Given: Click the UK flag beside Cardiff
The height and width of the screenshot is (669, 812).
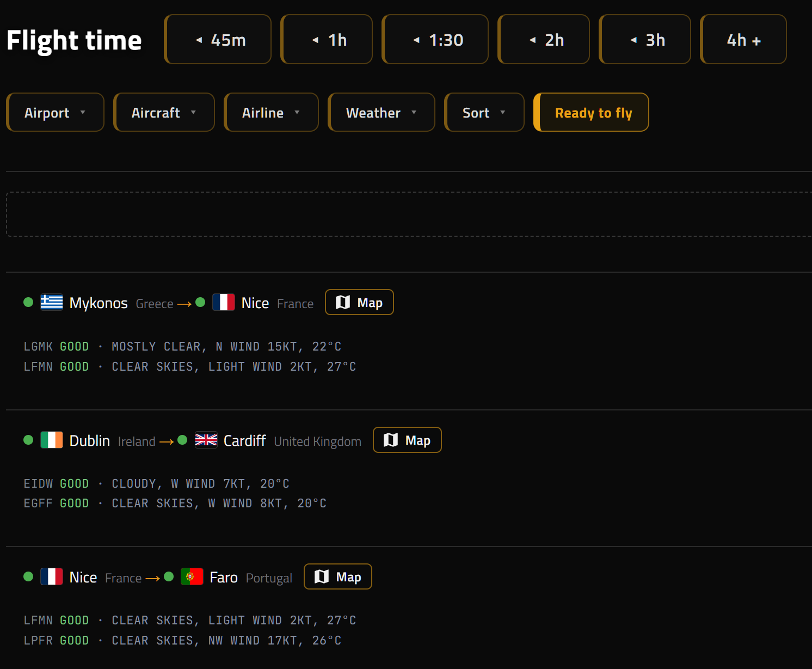Looking at the screenshot, I should (x=206, y=440).
